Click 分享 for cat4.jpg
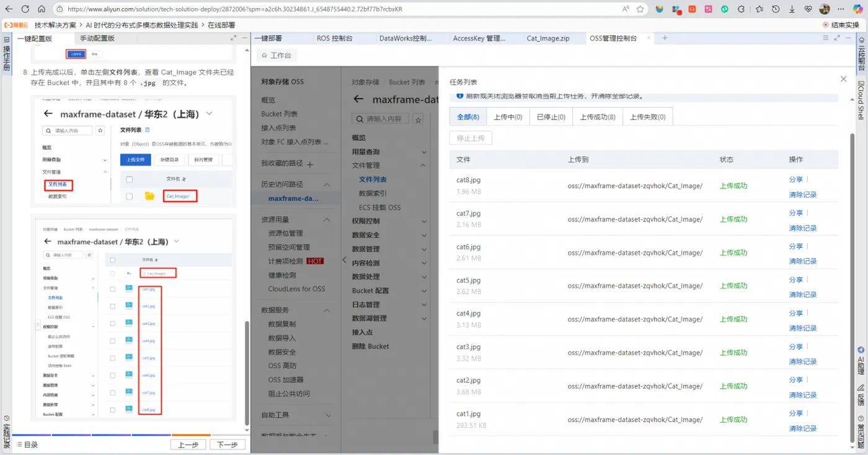The image size is (868, 455). coord(795,313)
